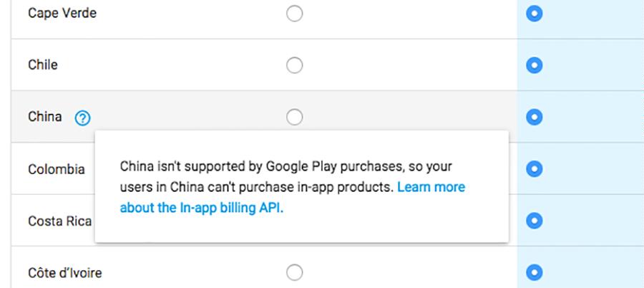The height and width of the screenshot is (288, 644).
Task: Click the selected blue radio in Cape Verde row
Action: point(535,14)
